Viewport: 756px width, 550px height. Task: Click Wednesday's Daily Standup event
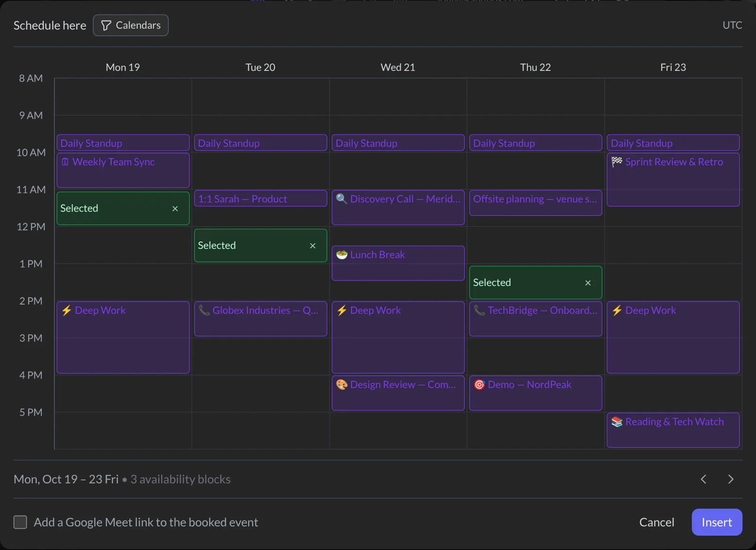(398, 143)
